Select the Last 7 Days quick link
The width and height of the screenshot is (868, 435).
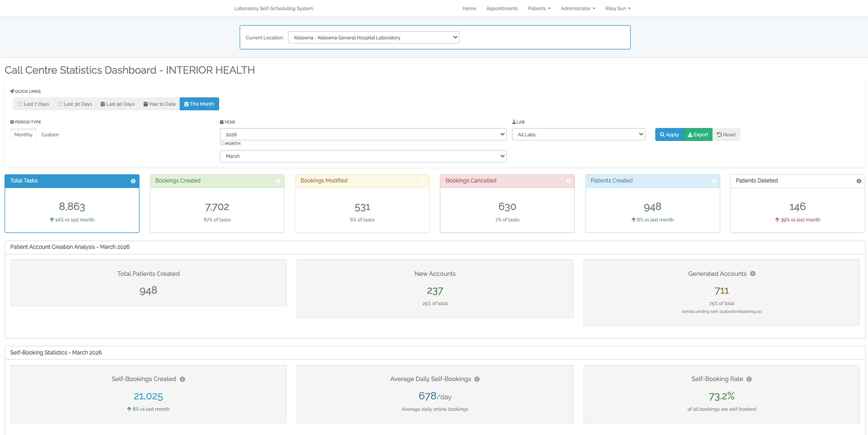coord(33,104)
